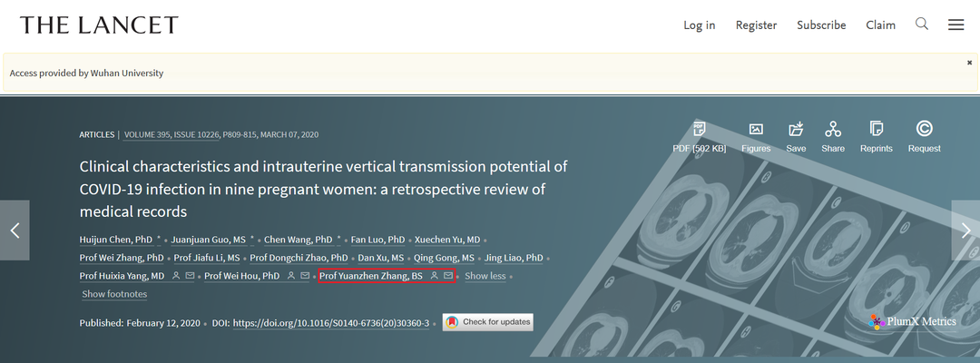The width and height of the screenshot is (980, 363).
Task: Open the Log in page
Action: (x=699, y=25)
